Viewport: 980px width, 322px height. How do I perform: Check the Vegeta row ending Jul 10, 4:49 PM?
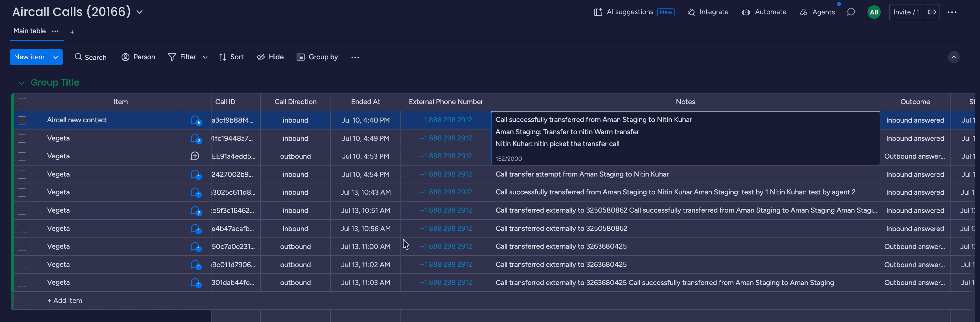(x=22, y=139)
